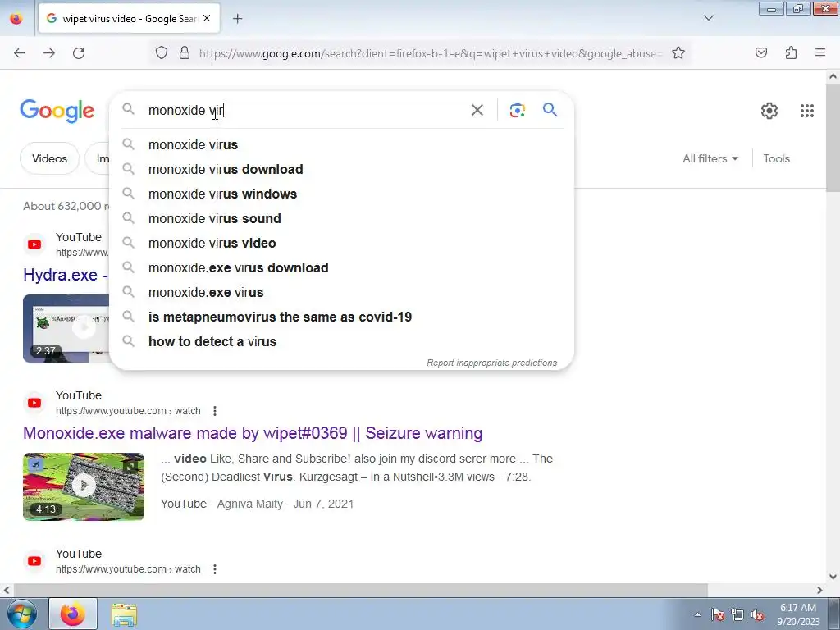Open the search Tools button
Screen dimensions: 840x630
coord(776,158)
